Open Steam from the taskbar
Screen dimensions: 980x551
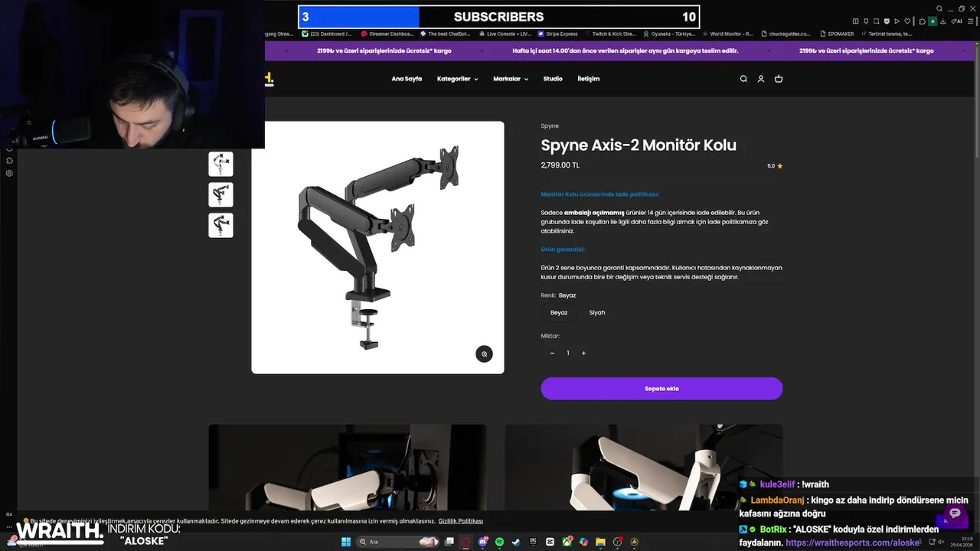point(516,542)
